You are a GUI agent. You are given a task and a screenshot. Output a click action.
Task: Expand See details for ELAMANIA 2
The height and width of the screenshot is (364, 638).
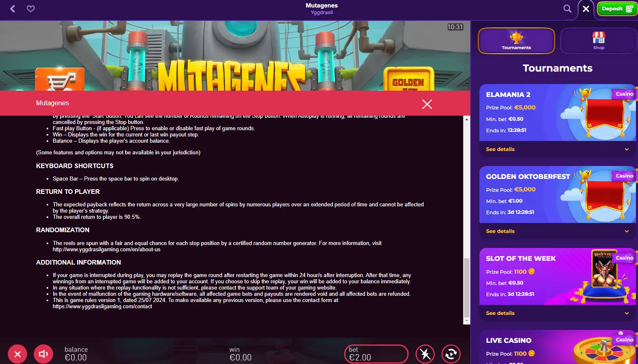(557, 149)
